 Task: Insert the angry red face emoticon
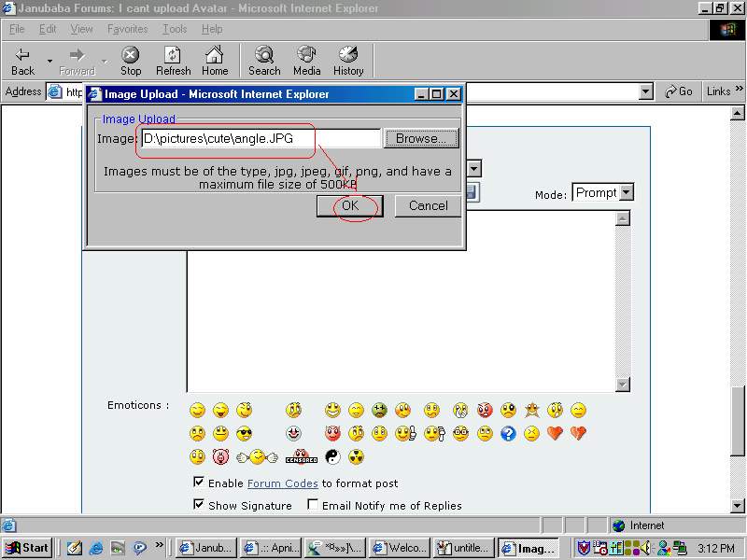pyautogui.click(x=485, y=410)
